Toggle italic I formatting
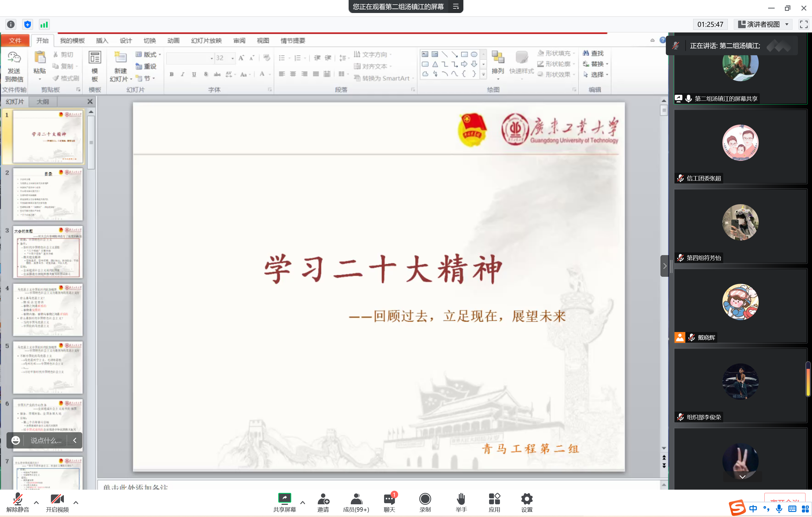 point(182,74)
